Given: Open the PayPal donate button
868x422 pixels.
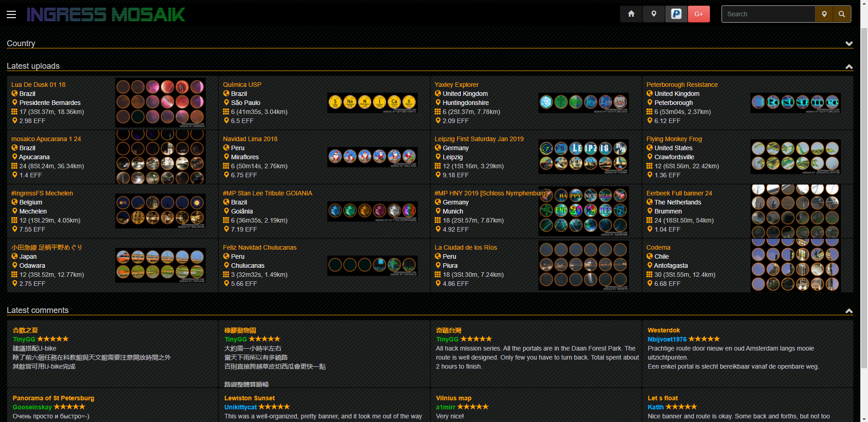Looking at the screenshot, I should click(x=676, y=14).
